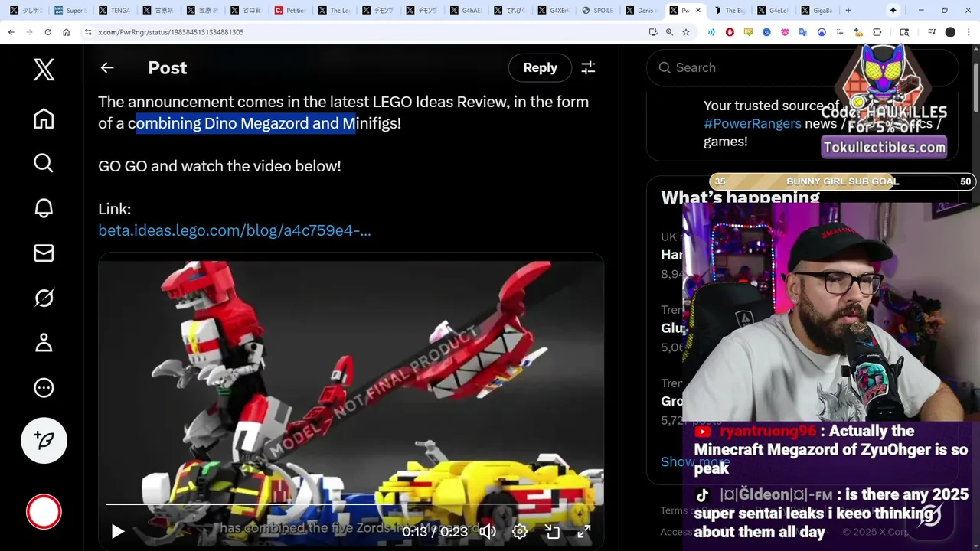Click the Google Translate extension icon
The width and height of the screenshot is (980, 551).
[803, 32]
